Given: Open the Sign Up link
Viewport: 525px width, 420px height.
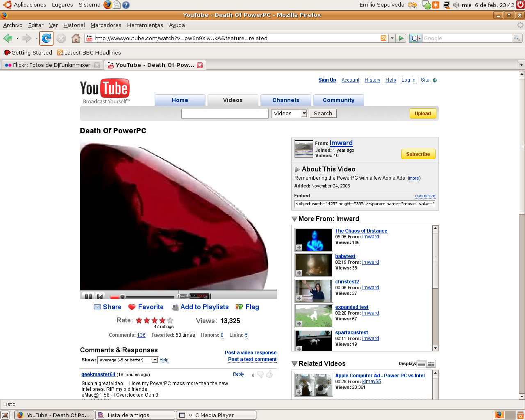Looking at the screenshot, I should pyautogui.click(x=327, y=80).
